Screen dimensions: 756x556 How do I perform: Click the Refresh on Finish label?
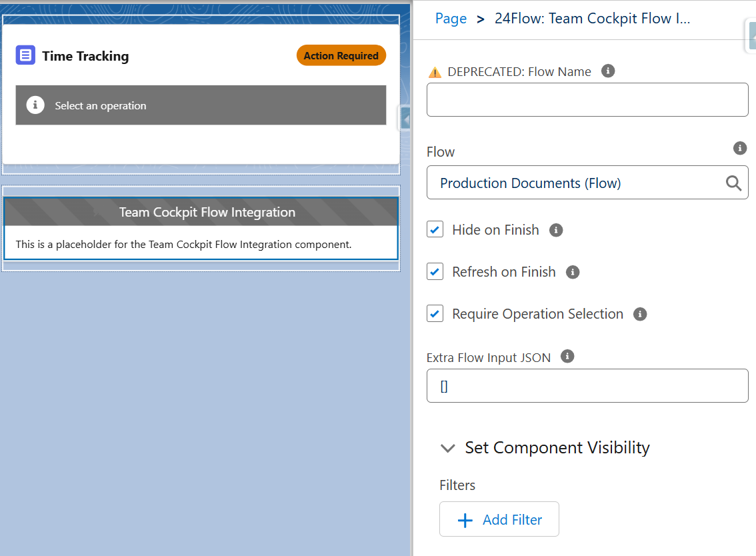[x=503, y=272]
